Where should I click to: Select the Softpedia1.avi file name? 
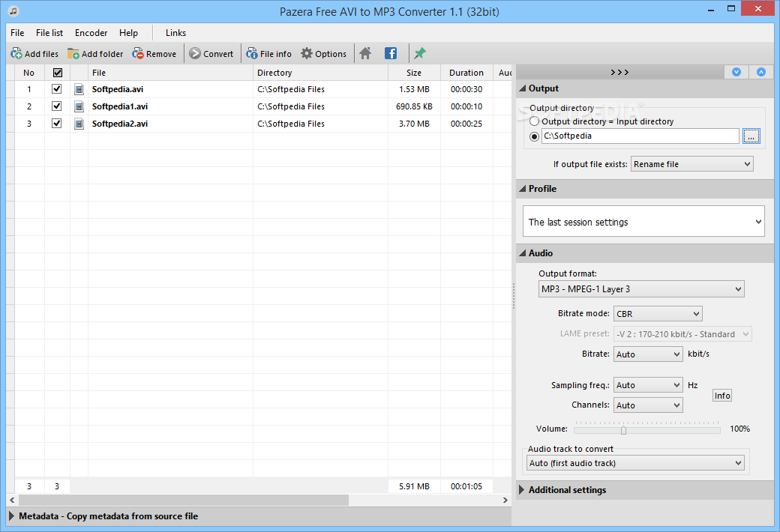[x=119, y=106]
